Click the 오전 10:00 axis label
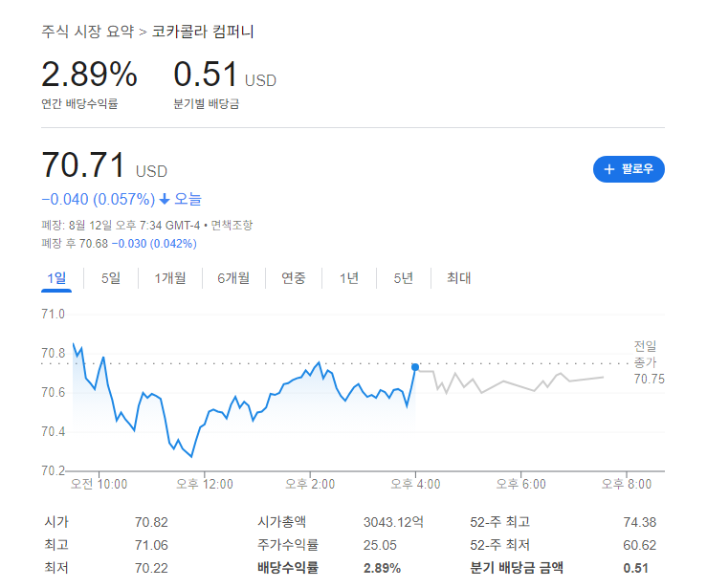Viewport: 707px width, 588px height. [x=99, y=485]
